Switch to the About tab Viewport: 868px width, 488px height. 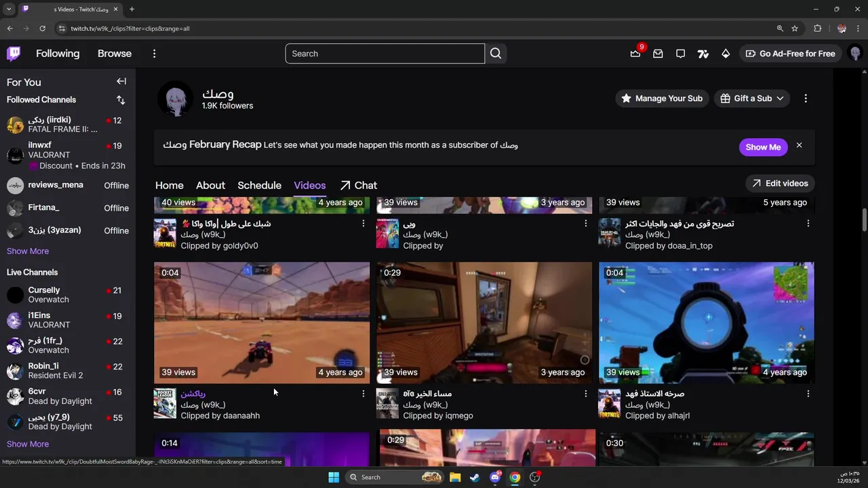coord(210,185)
